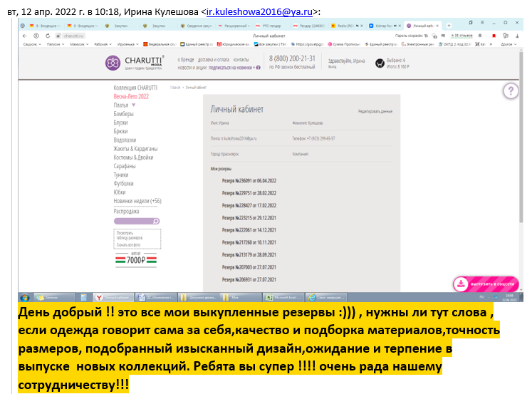The height and width of the screenshot is (394, 532).
Task: Switch to the Сведения закупки browser tab
Action: tap(196, 26)
